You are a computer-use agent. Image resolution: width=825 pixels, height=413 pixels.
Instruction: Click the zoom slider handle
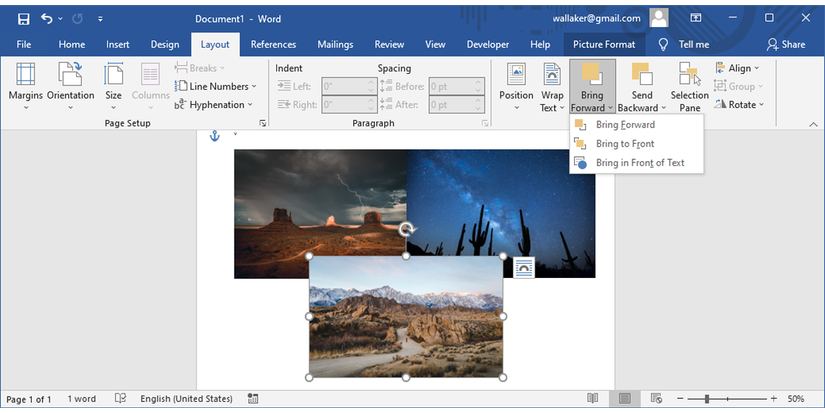[707, 399]
